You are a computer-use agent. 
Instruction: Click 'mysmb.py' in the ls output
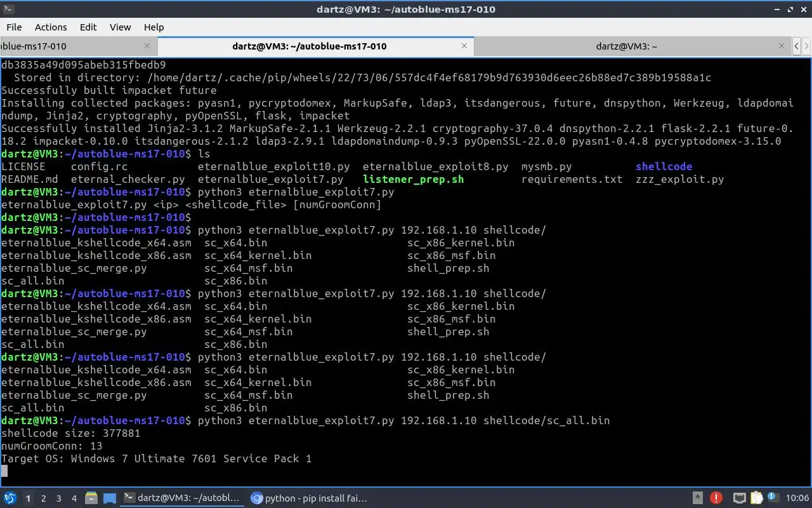pos(546,166)
